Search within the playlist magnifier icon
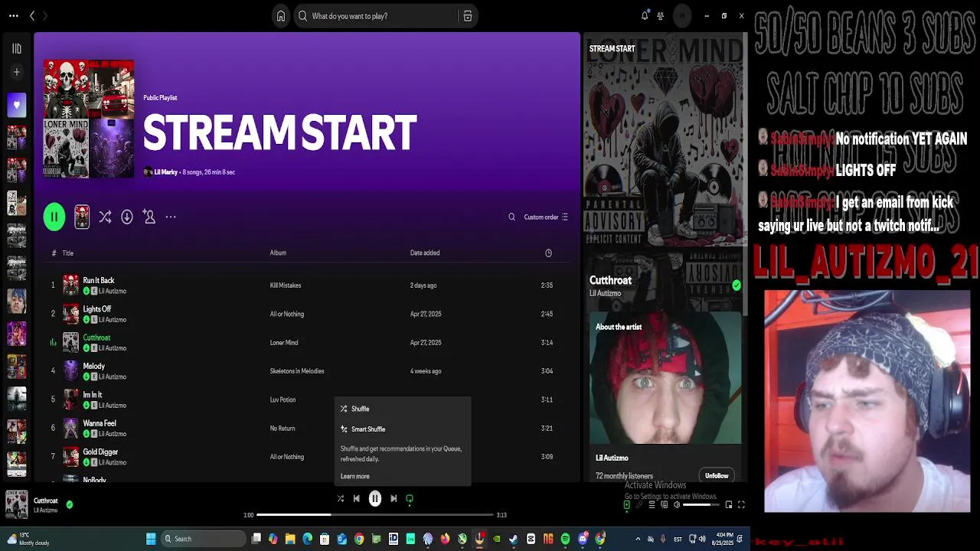The width and height of the screenshot is (980, 551). [x=511, y=217]
